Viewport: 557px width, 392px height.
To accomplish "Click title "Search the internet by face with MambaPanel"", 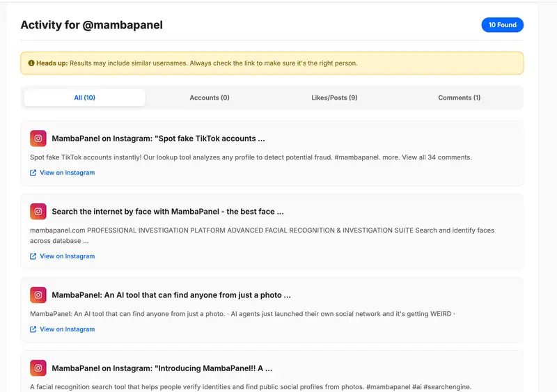I will coord(168,212).
